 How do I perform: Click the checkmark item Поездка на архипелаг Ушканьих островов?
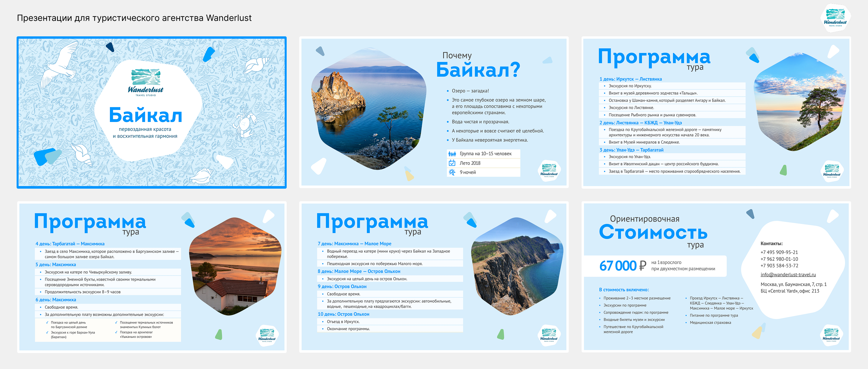pos(136,334)
